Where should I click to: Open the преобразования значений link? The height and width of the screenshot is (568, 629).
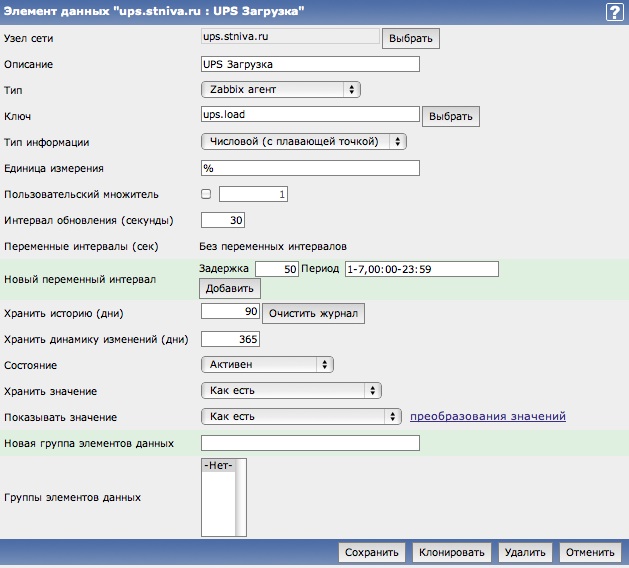[488, 417]
